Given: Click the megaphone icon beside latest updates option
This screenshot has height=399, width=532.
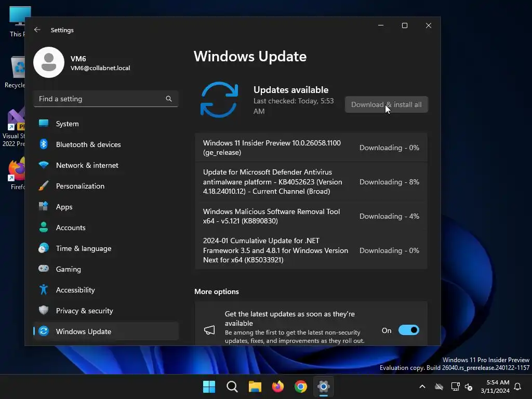Looking at the screenshot, I should [209, 330].
